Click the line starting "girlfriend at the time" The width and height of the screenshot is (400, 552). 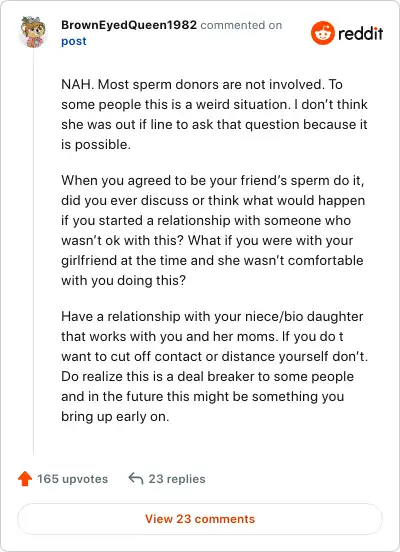212,261
